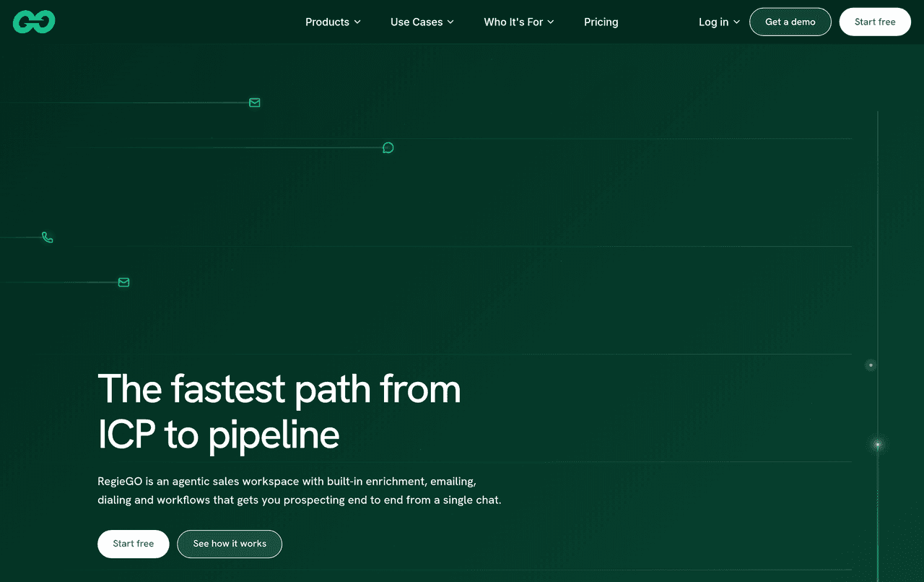The height and width of the screenshot is (582, 924).
Task: Open the Who It's For menu
Action: pyautogui.click(x=519, y=22)
